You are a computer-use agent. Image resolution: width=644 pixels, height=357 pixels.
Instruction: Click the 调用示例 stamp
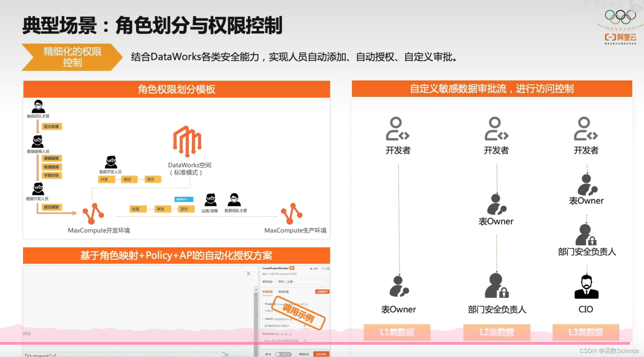[x=298, y=312]
